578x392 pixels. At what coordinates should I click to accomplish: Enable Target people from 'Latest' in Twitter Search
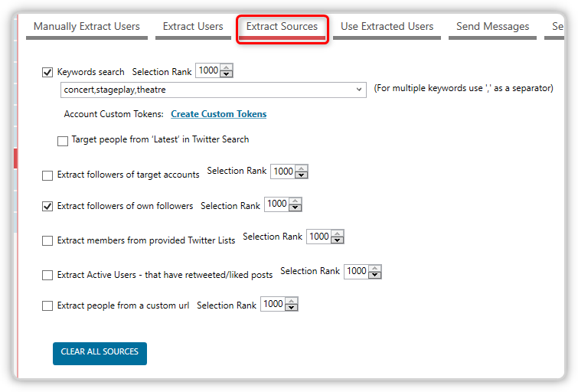tap(63, 141)
